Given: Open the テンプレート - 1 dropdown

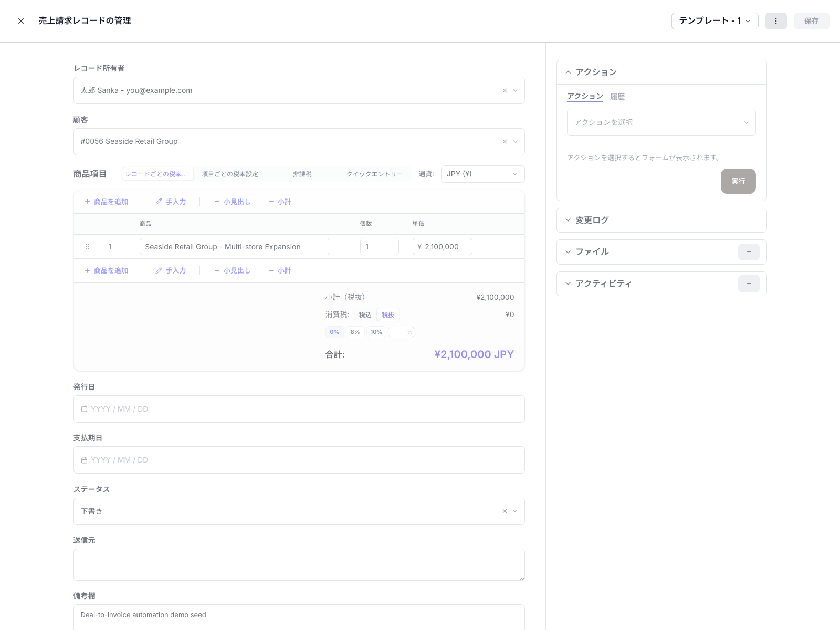Looking at the screenshot, I should [x=715, y=21].
